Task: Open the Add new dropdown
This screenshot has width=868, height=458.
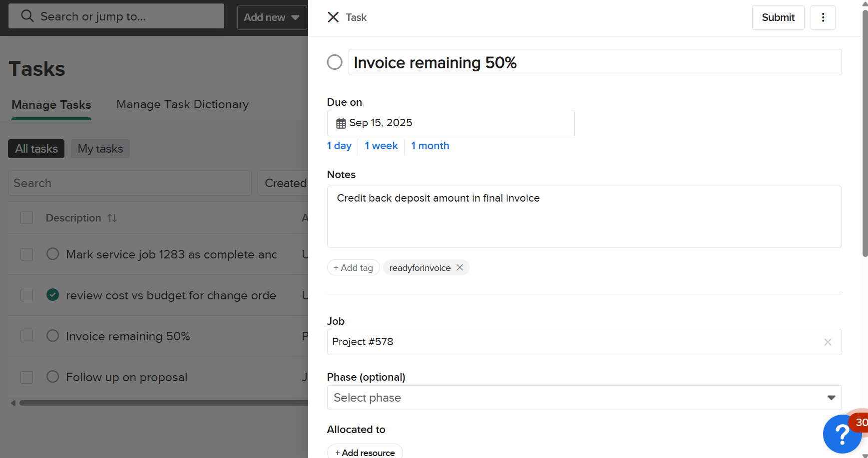Action: coord(272,17)
